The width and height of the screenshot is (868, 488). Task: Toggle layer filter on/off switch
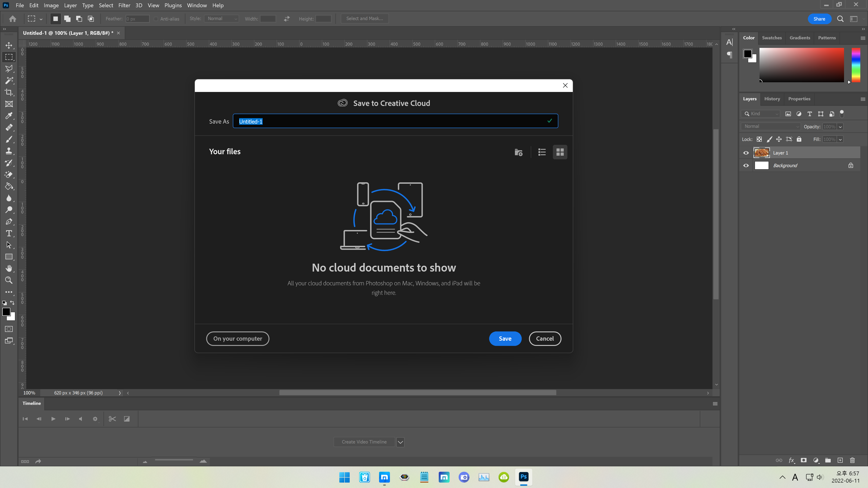click(x=842, y=113)
